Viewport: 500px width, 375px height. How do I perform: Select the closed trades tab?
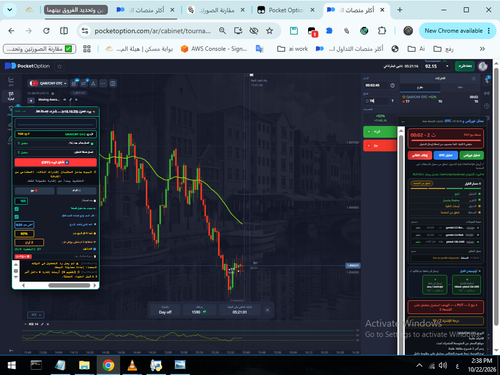460,87
